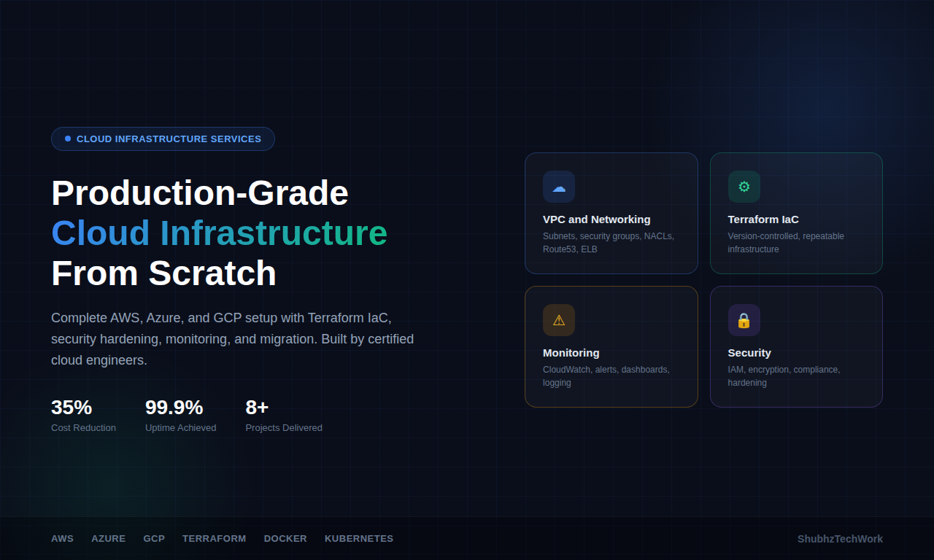Select the Cloud Infrastructure Services badge
This screenshot has width=934, height=560.
pyautogui.click(x=163, y=139)
